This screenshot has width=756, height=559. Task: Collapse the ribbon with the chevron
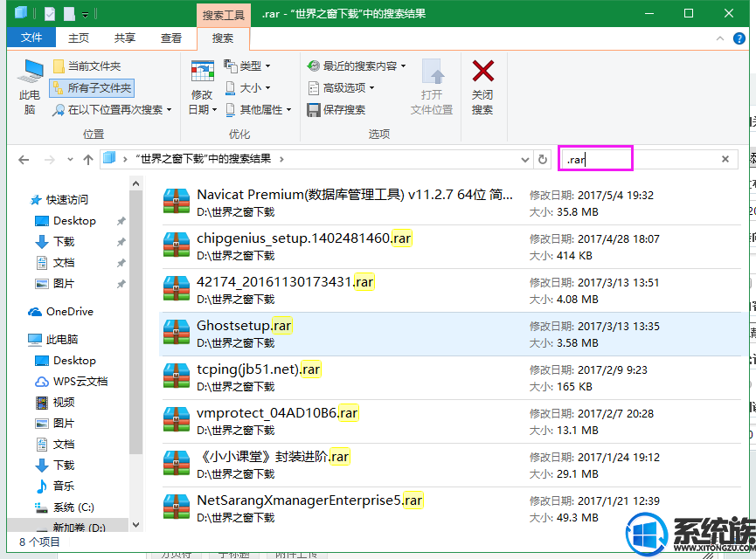(720, 38)
